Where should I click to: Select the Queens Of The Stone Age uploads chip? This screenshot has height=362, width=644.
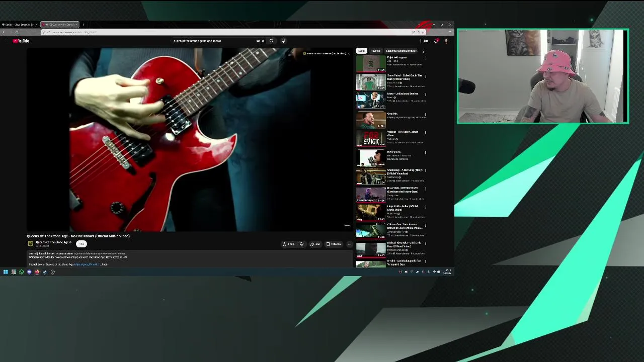401,51
